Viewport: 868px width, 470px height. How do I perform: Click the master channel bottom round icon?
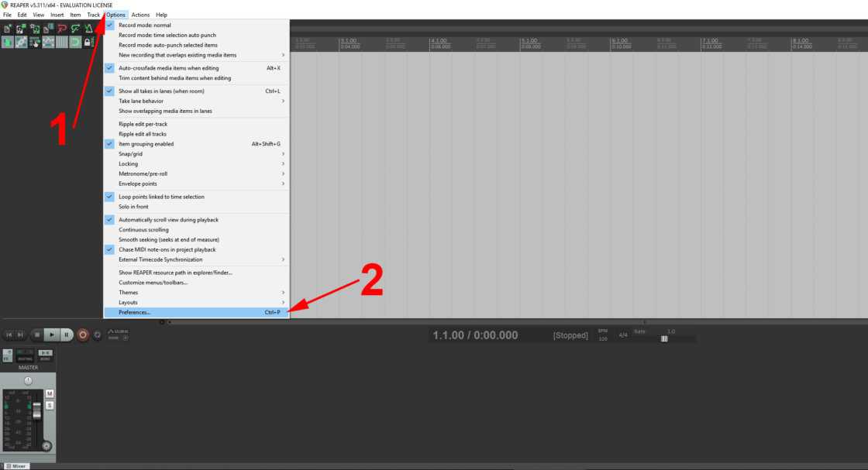47,446
